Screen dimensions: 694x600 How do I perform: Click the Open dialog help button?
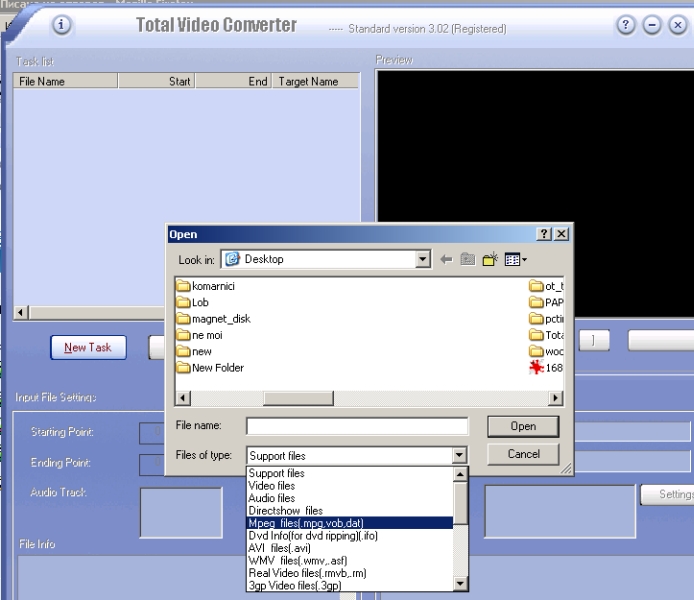pyautogui.click(x=544, y=234)
